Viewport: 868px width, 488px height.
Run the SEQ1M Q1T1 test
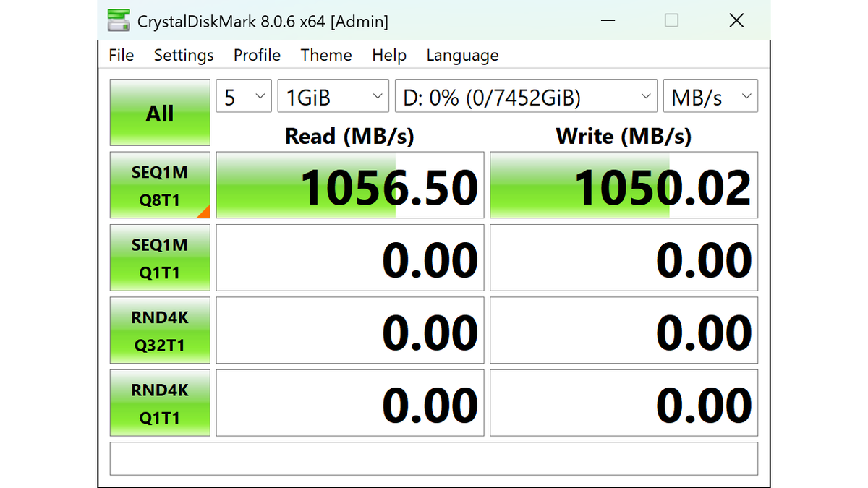pos(160,258)
